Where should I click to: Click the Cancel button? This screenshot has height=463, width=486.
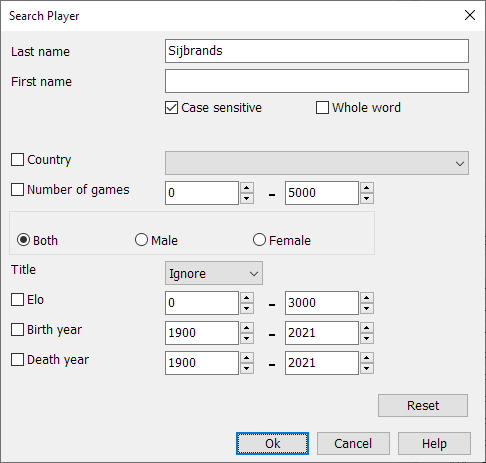coord(353,444)
